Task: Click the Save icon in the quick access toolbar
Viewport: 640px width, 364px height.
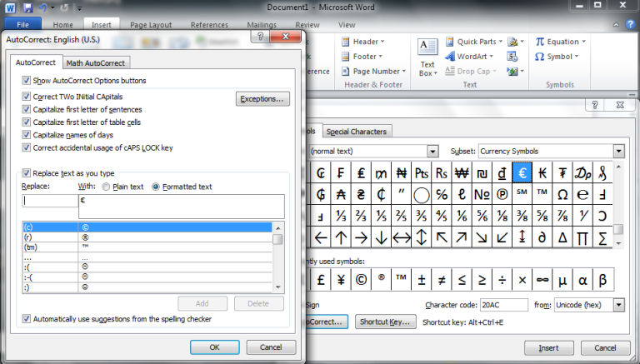Action: click(27, 7)
